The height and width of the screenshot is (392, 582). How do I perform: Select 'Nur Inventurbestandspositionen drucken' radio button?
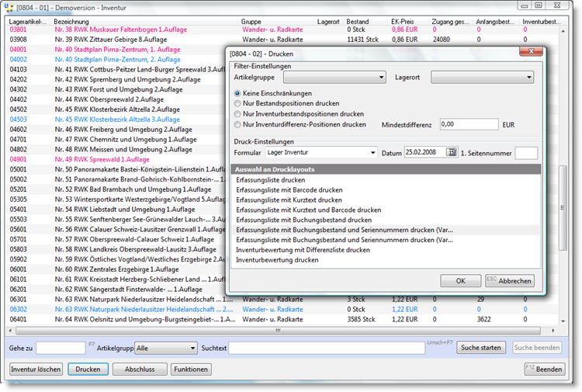coord(238,113)
